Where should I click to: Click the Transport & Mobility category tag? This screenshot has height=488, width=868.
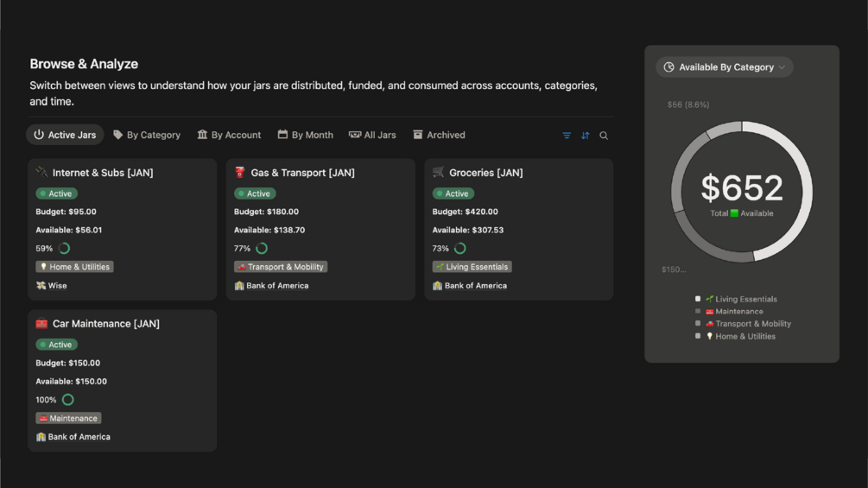281,267
